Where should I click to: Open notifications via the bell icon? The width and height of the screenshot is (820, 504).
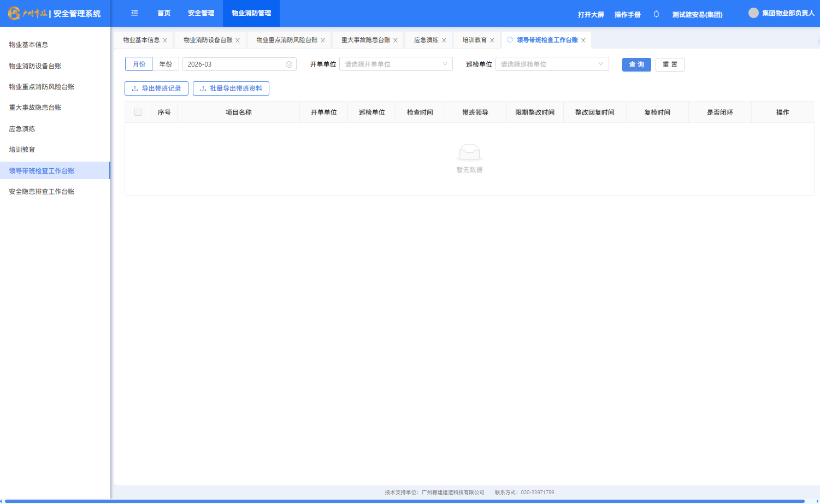pyautogui.click(x=656, y=14)
